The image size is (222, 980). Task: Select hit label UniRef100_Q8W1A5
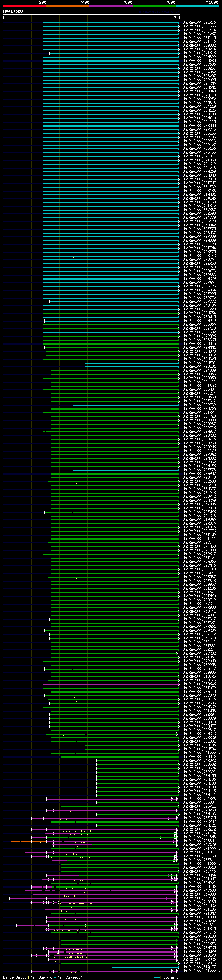(199, 198)
